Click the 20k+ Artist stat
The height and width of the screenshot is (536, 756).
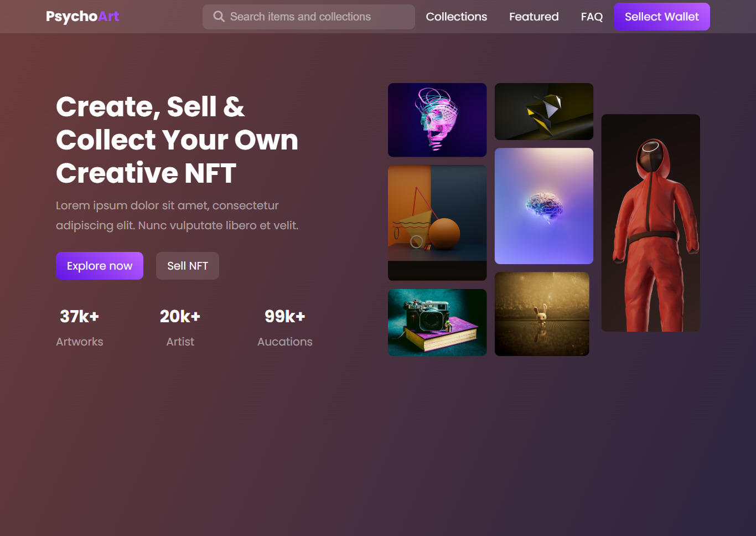[180, 328]
